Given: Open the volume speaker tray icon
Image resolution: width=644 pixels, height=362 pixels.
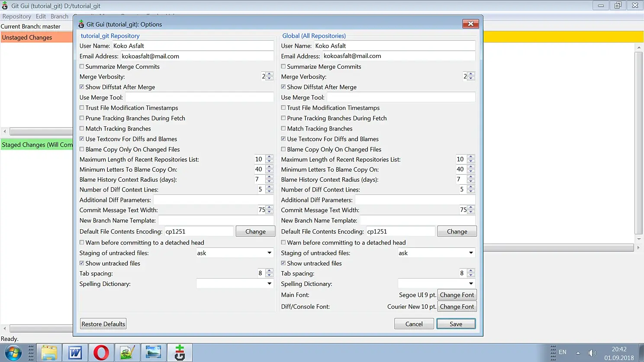Looking at the screenshot, I should [x=592, y=352].
